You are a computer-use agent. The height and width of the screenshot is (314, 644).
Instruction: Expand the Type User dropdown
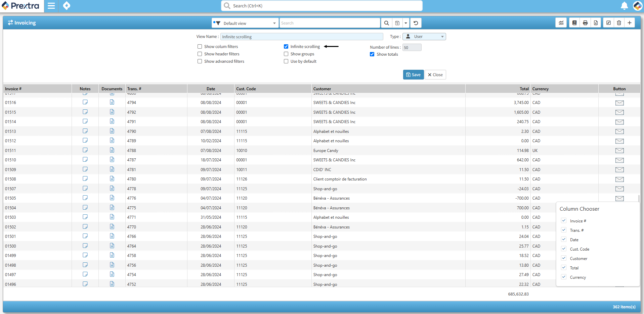(424, 37)
